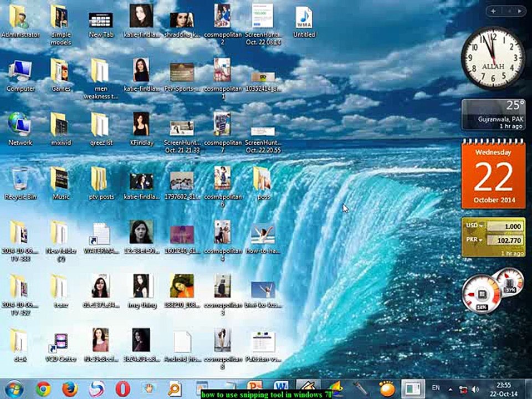The width and height of the screenshot is (532, 399).
Task: Click the calendar gadget showing 22
Action: [493, 173]
